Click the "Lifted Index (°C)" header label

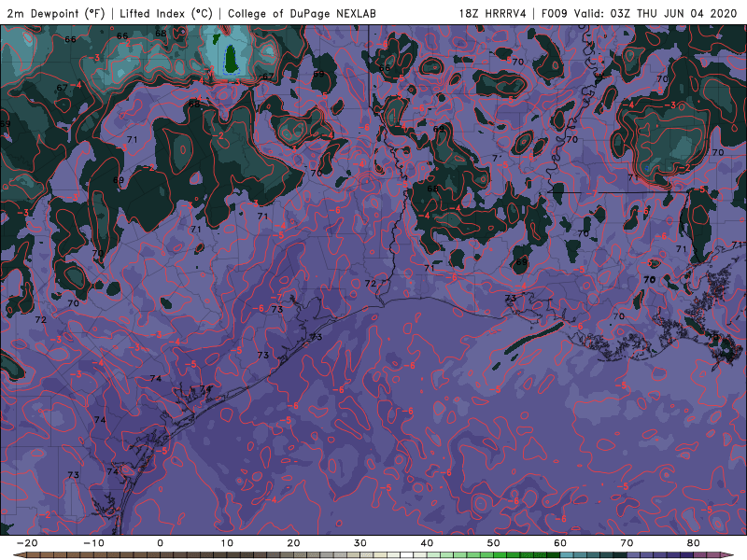(x=166, y=13)
